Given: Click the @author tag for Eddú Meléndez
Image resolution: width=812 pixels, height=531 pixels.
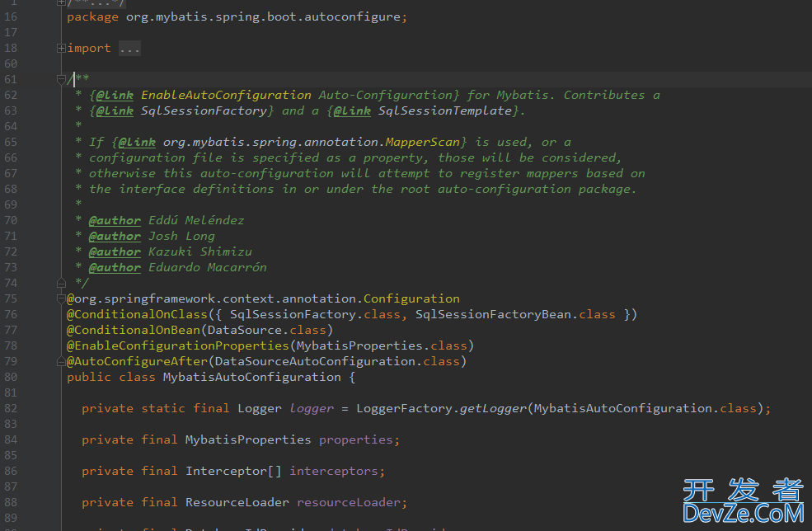Looking at the screenshot, I should point(115,221).
